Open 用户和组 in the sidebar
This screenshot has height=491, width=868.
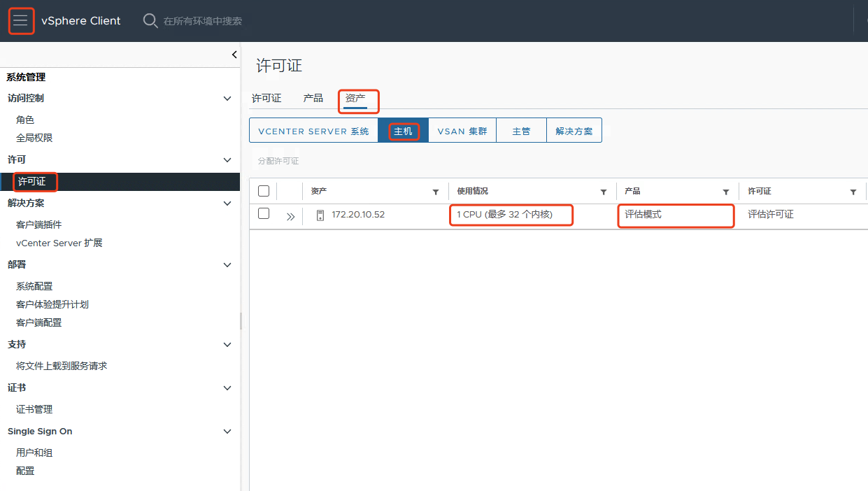(x=34, y=453)
